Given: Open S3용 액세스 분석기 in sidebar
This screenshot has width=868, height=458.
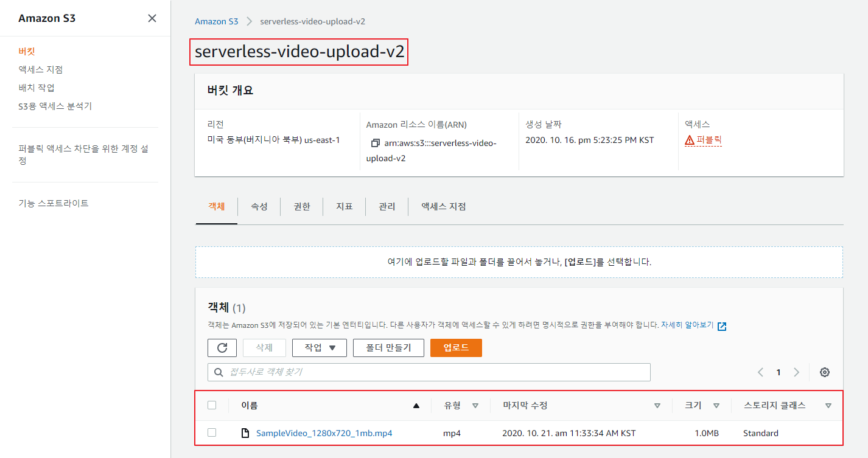Looking at the screenshot, I should [x=55, y=106].
